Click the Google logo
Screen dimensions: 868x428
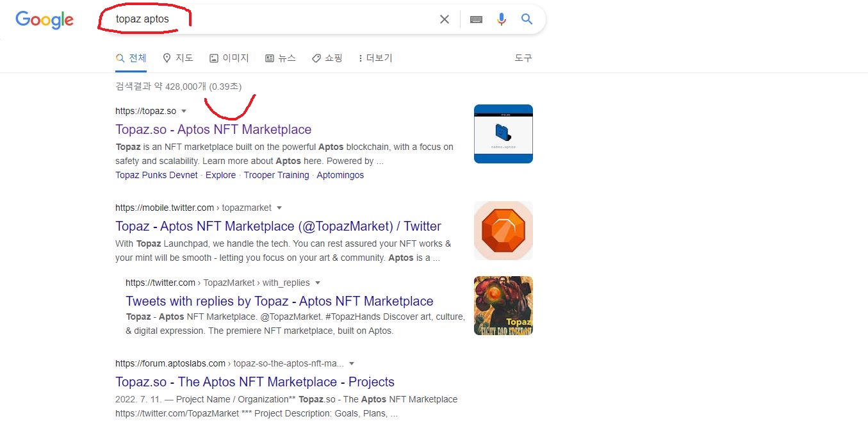click(45, 20)
